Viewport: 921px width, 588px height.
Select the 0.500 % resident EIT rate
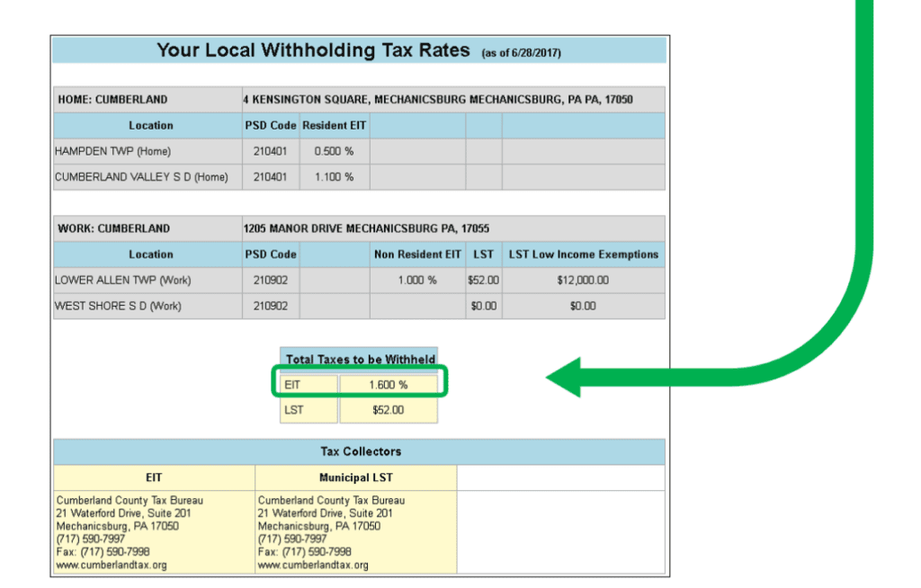click(x=334, y=151)
